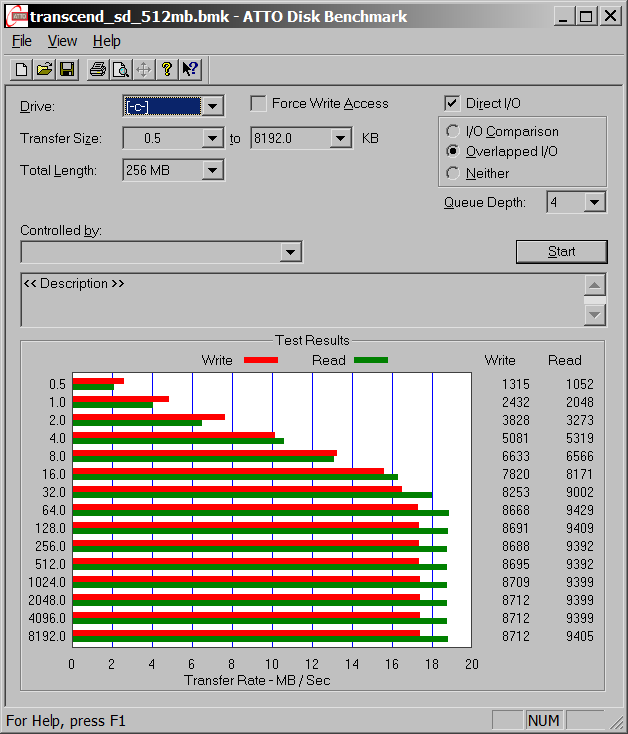The image size is (628, 734).
Task: Enable Force Write Access checkbox
Action: 258,103
